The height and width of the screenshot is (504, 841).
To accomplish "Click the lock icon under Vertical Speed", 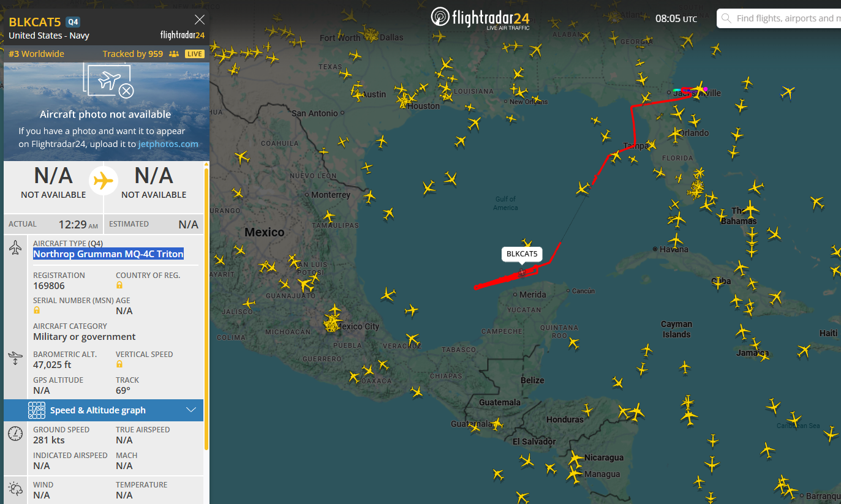I will 119,364.
